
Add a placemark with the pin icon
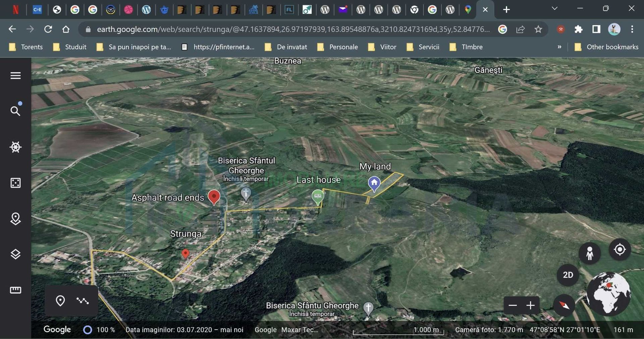[x=60, y=301]
